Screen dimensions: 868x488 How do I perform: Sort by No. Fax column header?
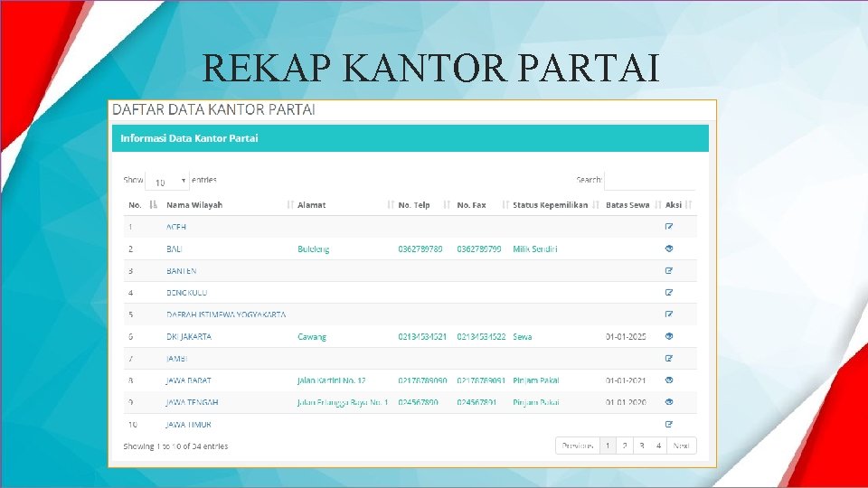coord(482,205)
